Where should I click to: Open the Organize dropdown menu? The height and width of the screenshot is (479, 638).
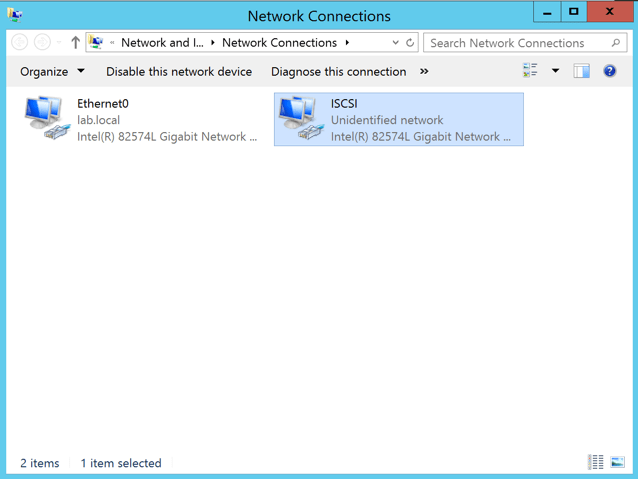click(52, 71)
